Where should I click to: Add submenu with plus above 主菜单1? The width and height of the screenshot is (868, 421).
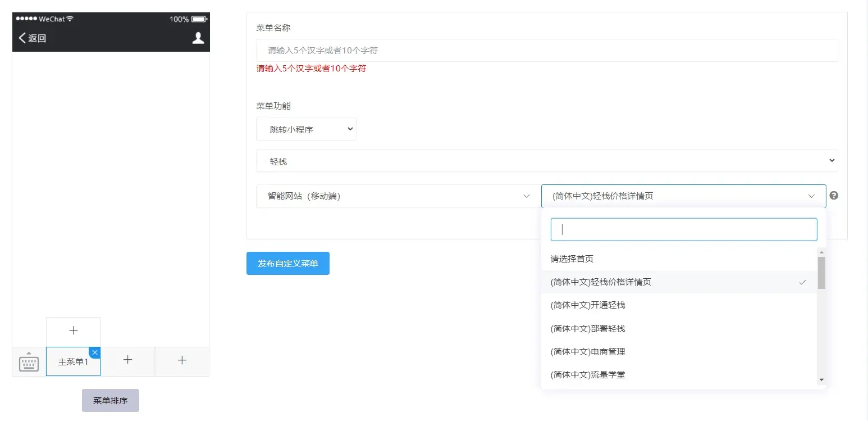(x=73, y=331)
